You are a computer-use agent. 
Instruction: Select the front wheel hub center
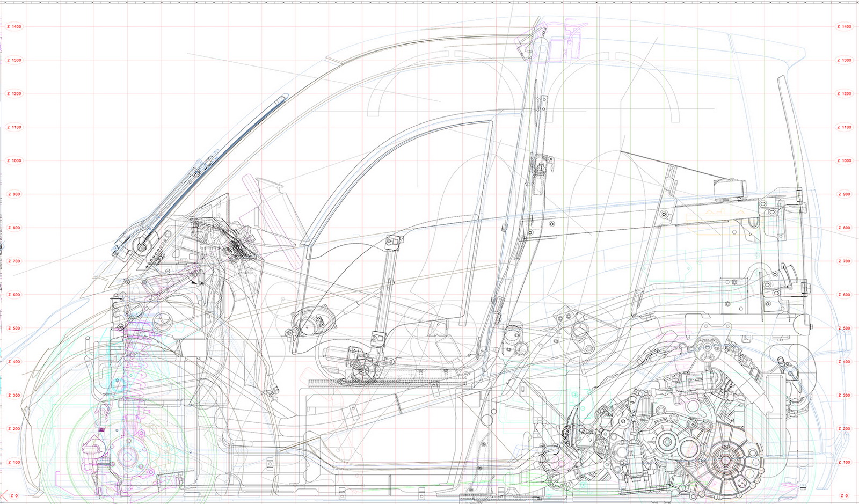pos(127,457)
